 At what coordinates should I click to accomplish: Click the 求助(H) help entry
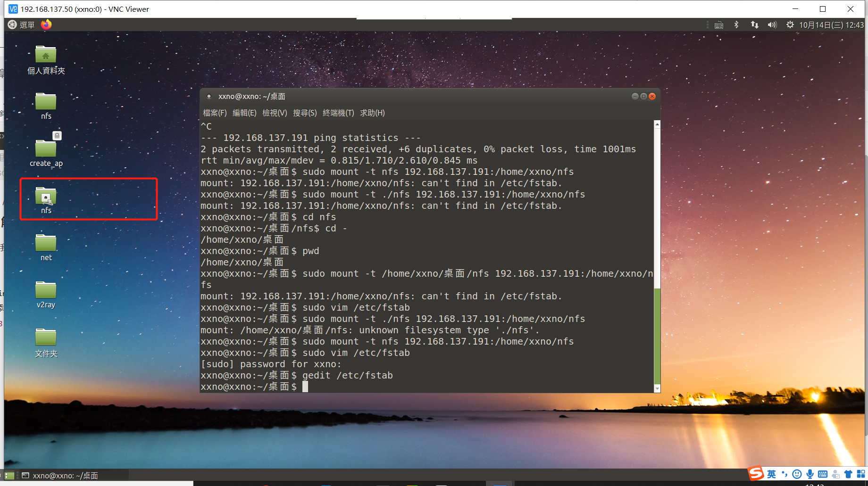(372, 113)
